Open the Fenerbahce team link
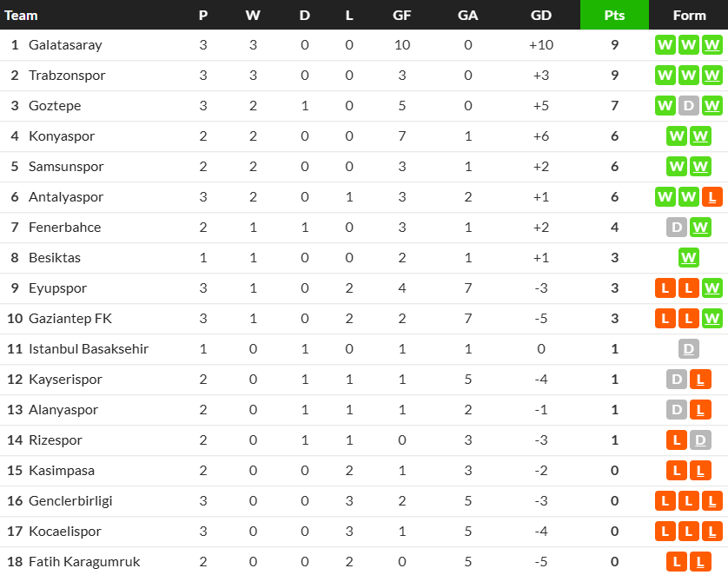This screenshot has height=575, width=728. [x=64, y=228]
